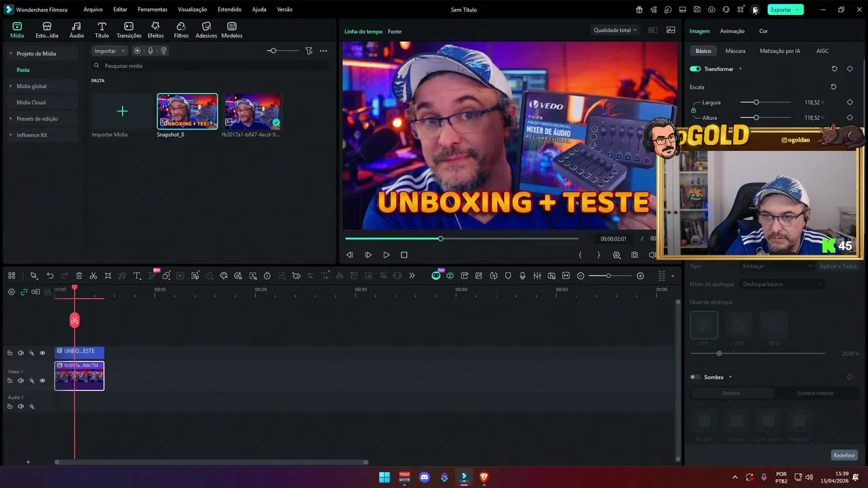Open the Efeitos library

(155, 30)
